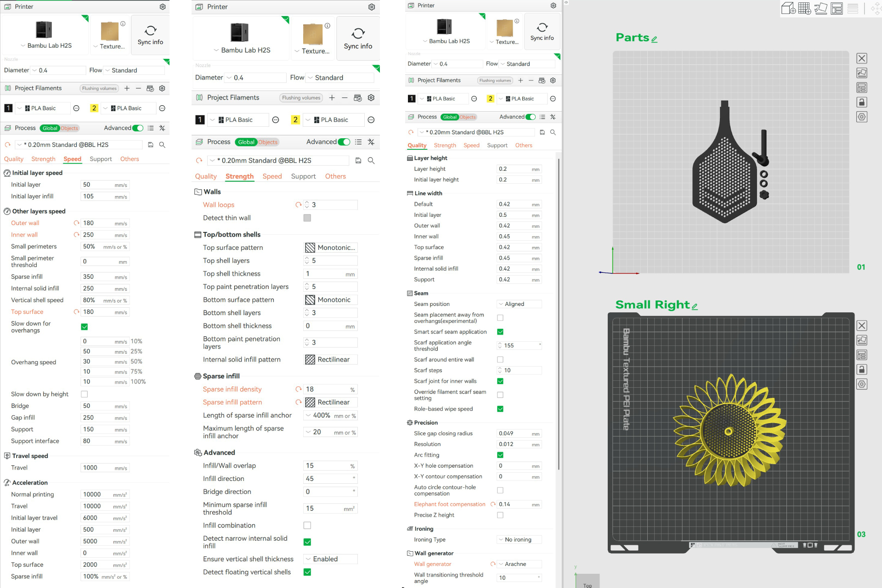Lock the Parts plate with padlock icon
The width and height of the screenshot is (882, 588).
coord(862,102)
